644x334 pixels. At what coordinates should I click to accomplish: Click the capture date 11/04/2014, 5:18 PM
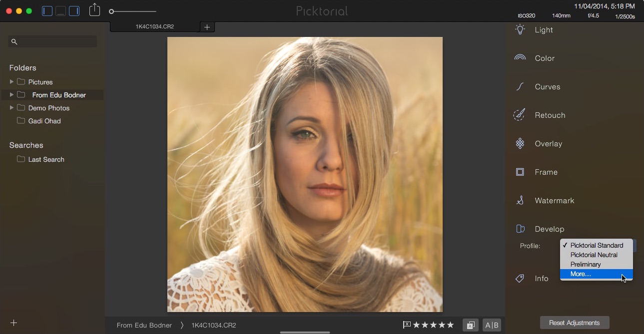(x=605, y=6)
